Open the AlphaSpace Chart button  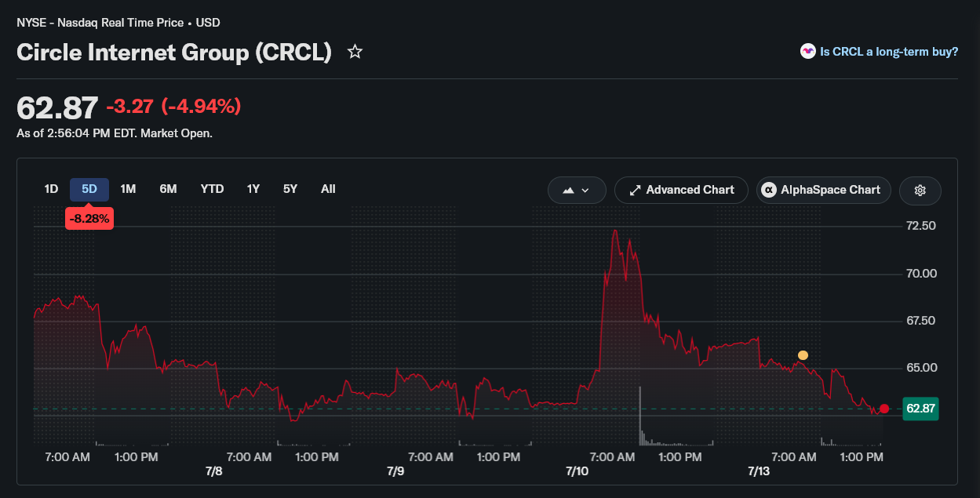click(x=824, y=190)
